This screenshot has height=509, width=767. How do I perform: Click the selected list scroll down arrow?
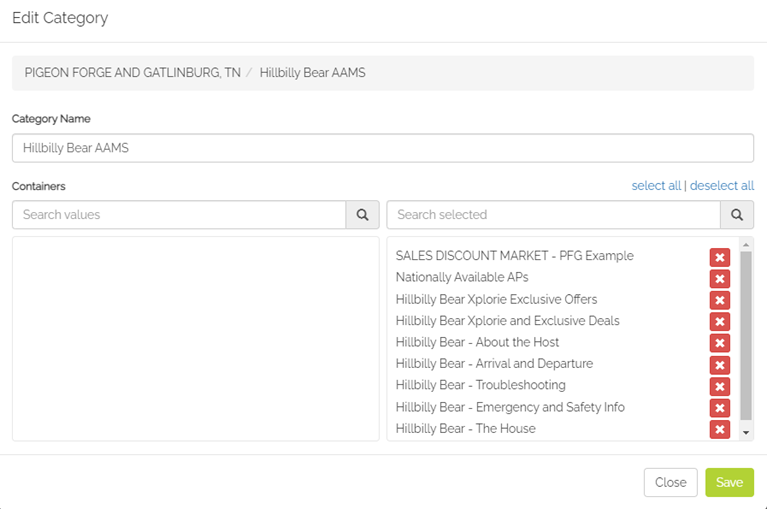746,432
